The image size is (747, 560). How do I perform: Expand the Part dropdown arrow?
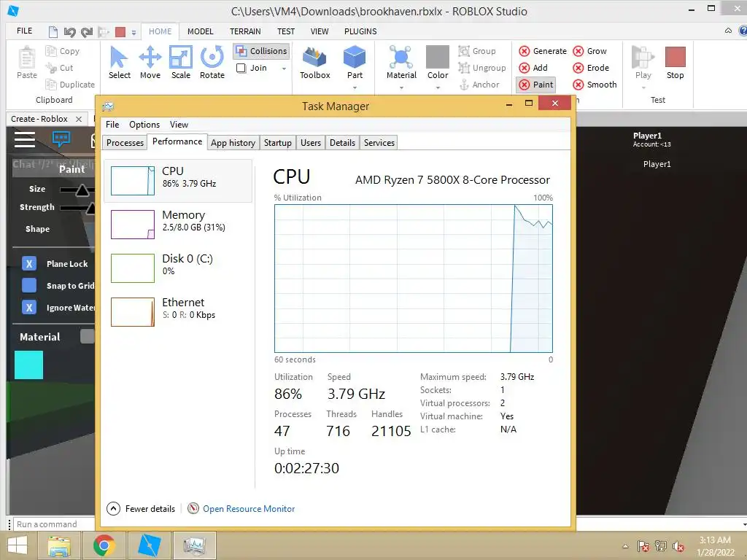click(x=355, y=87)
